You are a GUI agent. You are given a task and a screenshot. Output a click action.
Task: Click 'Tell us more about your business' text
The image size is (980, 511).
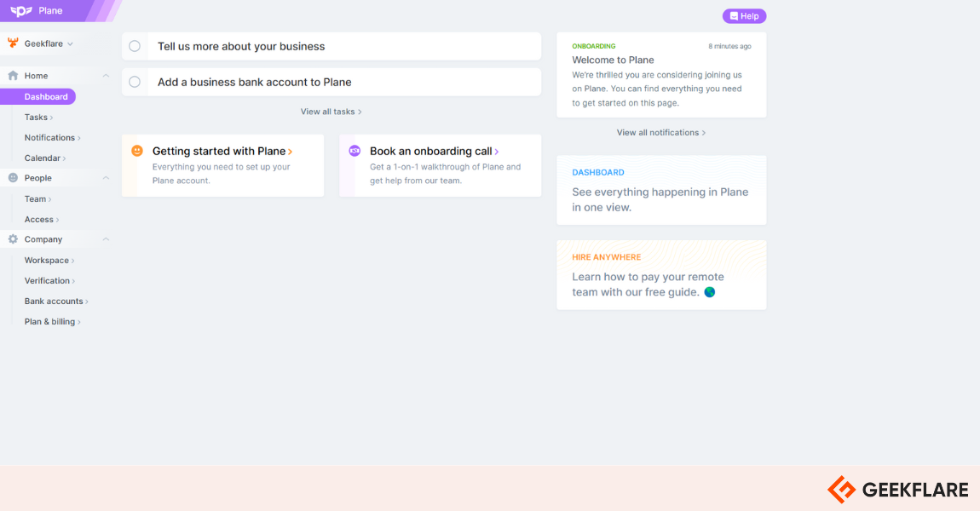(241, 46)
